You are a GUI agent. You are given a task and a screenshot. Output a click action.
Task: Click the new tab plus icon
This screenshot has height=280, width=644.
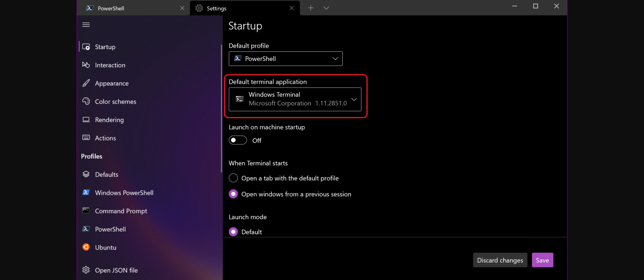click(311, 8)
